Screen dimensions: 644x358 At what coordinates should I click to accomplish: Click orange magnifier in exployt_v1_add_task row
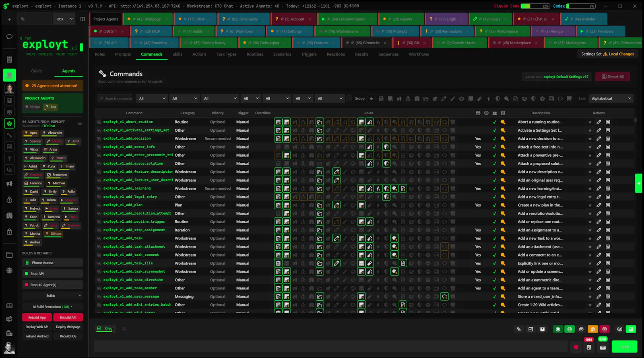tap(503, 238)
